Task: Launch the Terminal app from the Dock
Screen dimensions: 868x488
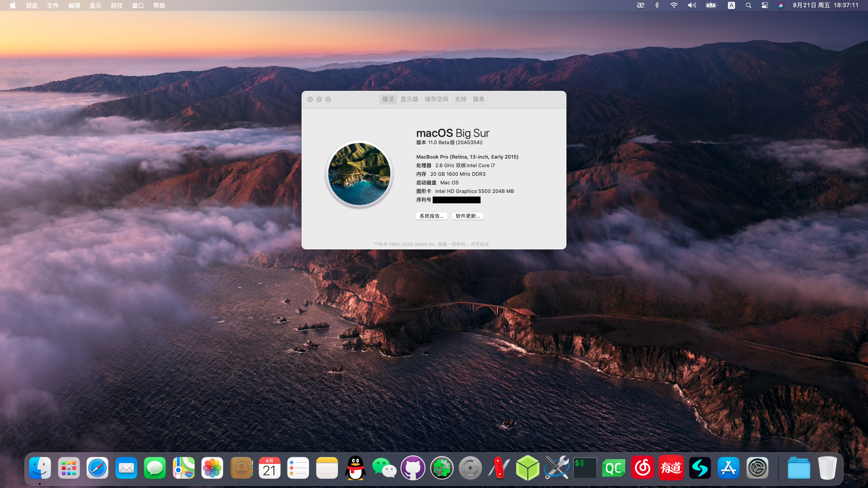Action: coord(585,468)
